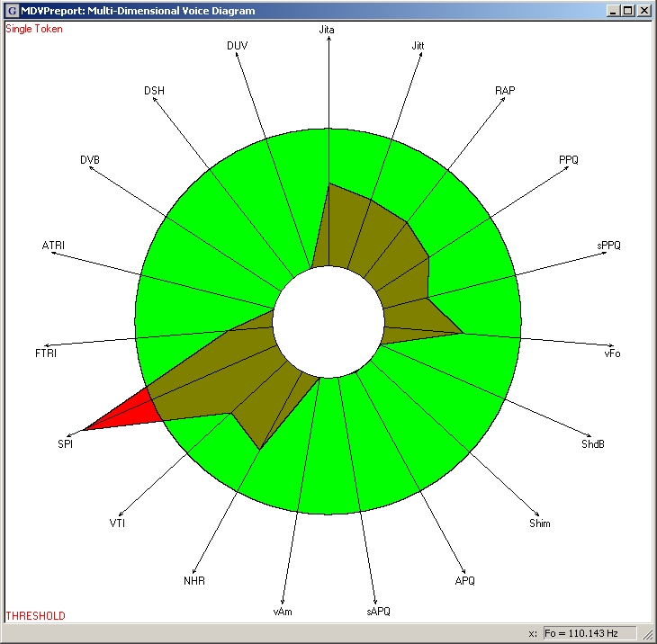Click the 'Fo = 110.143 Hz' status field
This screenshot has width=657, height=644.
tap(589, 633)
